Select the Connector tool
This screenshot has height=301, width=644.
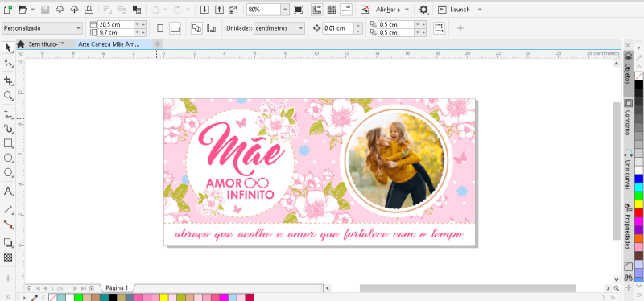(x=8, y=225)
